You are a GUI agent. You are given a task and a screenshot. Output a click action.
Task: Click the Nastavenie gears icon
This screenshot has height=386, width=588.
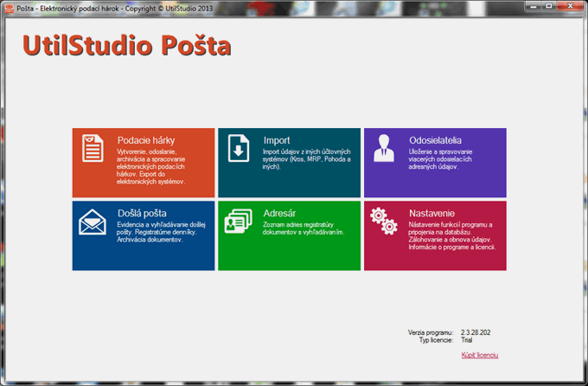[384, 222]
